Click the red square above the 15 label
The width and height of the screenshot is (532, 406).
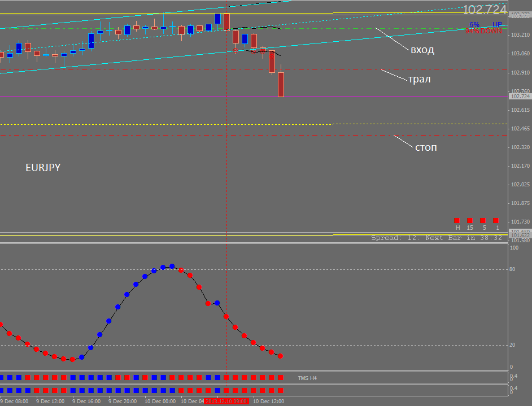point(469,220)
